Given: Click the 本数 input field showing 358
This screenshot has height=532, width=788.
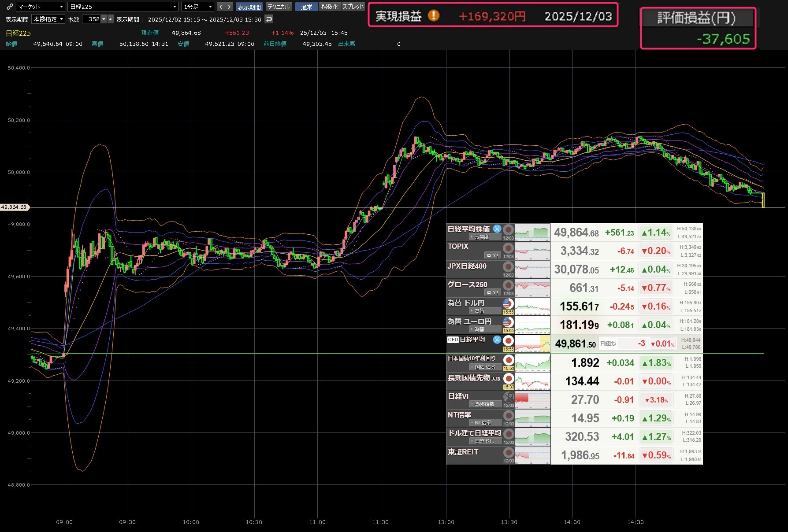Looking at the screenshot, I should [x=92, y=19].
